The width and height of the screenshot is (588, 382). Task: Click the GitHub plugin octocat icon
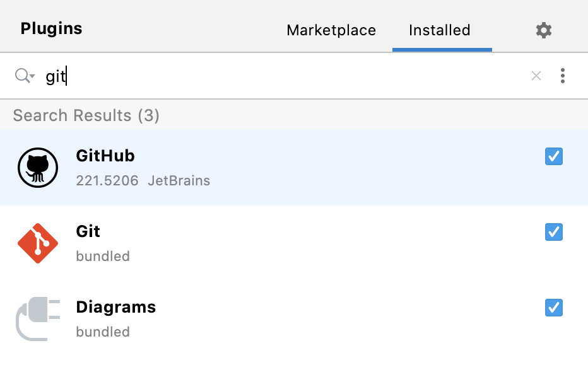pos(37,168)
